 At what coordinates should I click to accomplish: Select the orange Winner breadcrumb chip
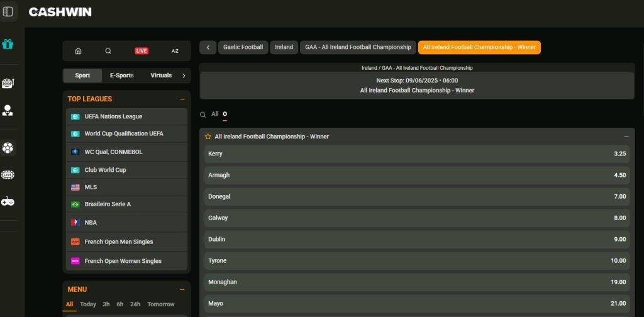(479, 47)
